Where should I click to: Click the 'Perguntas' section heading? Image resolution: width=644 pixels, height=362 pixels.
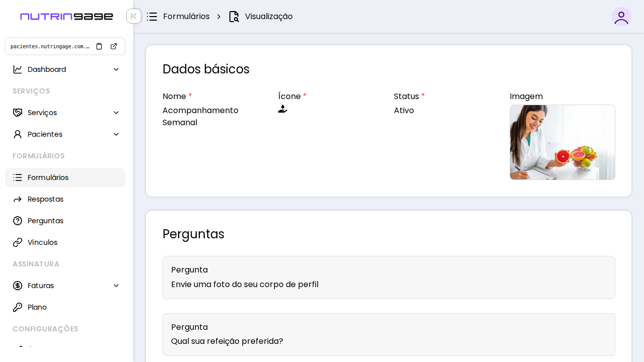coord(193,234)
